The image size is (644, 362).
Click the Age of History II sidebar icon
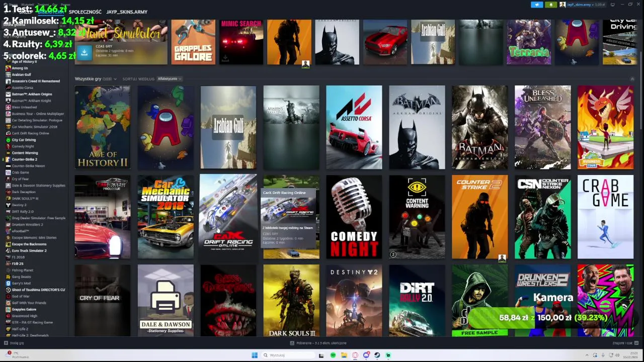click(8, 61)
